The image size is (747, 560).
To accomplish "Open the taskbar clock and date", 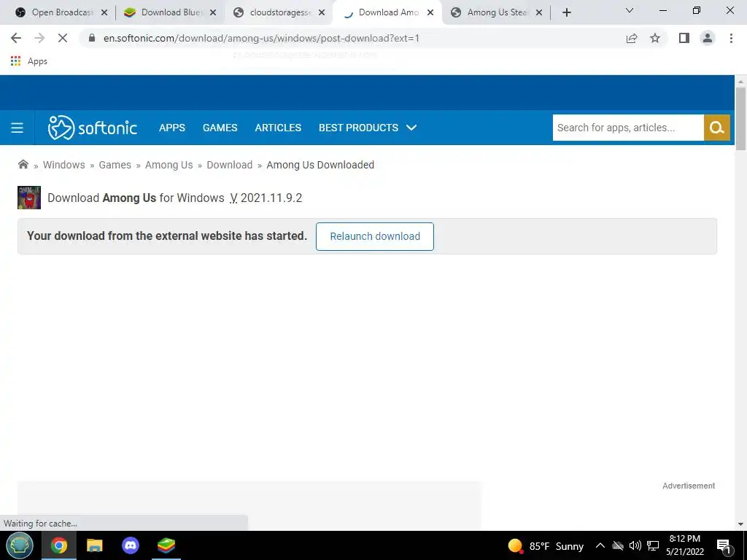I will pyautogui.click(x=685, y=545).
